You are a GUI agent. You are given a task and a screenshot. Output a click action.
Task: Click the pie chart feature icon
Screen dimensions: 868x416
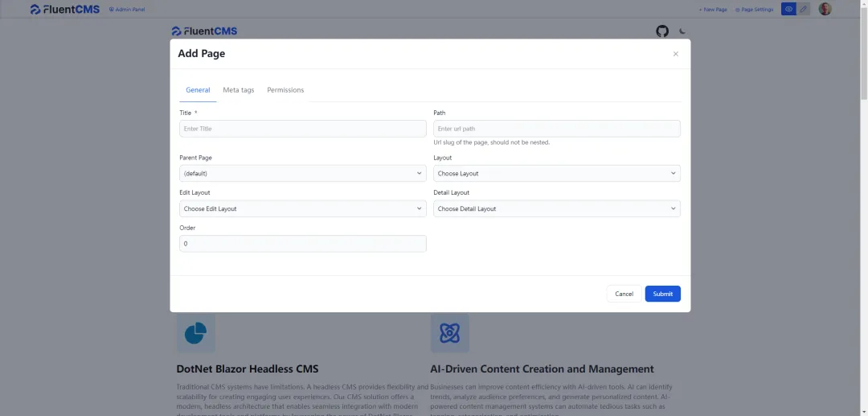pos(195,332)
